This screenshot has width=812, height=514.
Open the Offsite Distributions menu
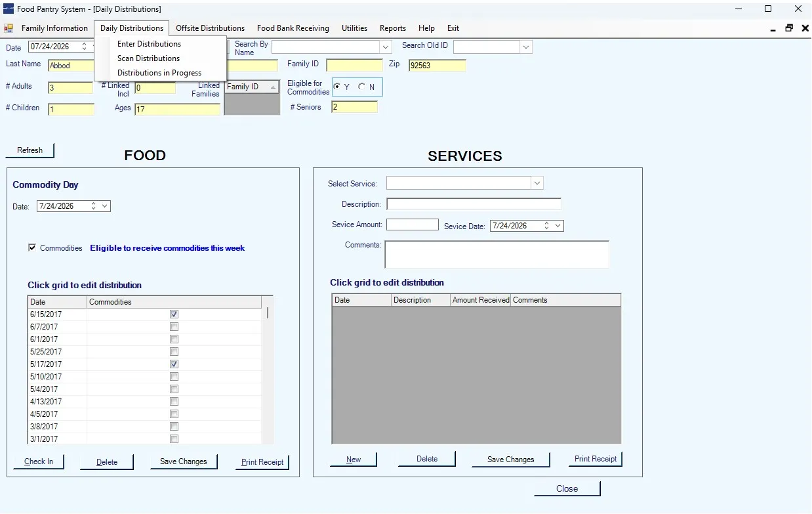[211, 28]
